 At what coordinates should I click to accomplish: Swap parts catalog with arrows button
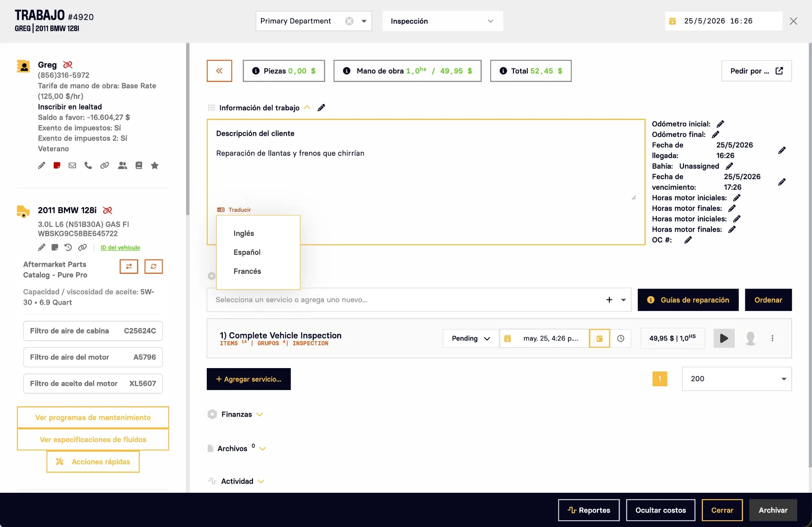(129, 266)
